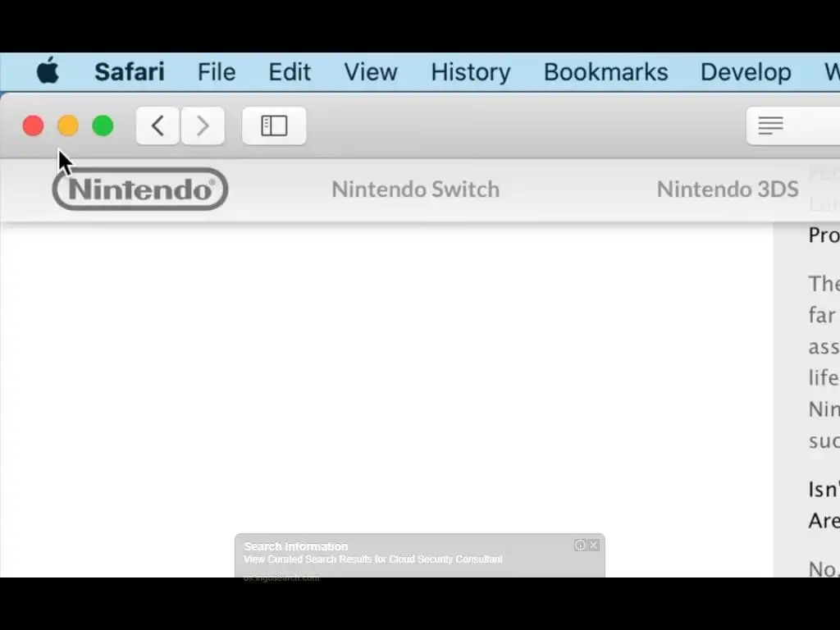
Task: Click 'View Curated Search Results' ad text
Action: [x=373, y=559]
